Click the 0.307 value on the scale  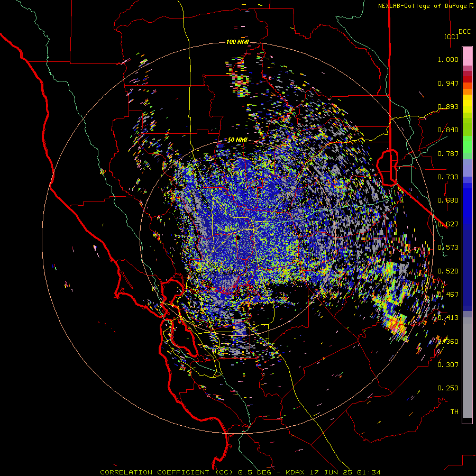pos(448,364)
